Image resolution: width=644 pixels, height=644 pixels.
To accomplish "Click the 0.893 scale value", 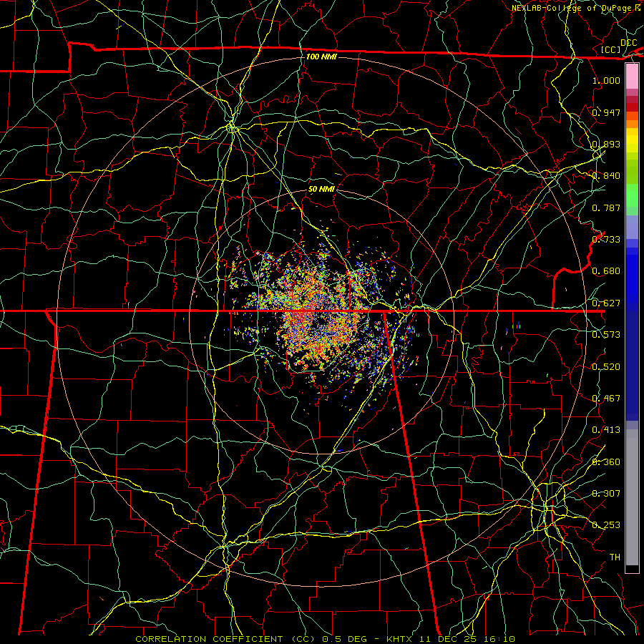I will click(606, 144).
